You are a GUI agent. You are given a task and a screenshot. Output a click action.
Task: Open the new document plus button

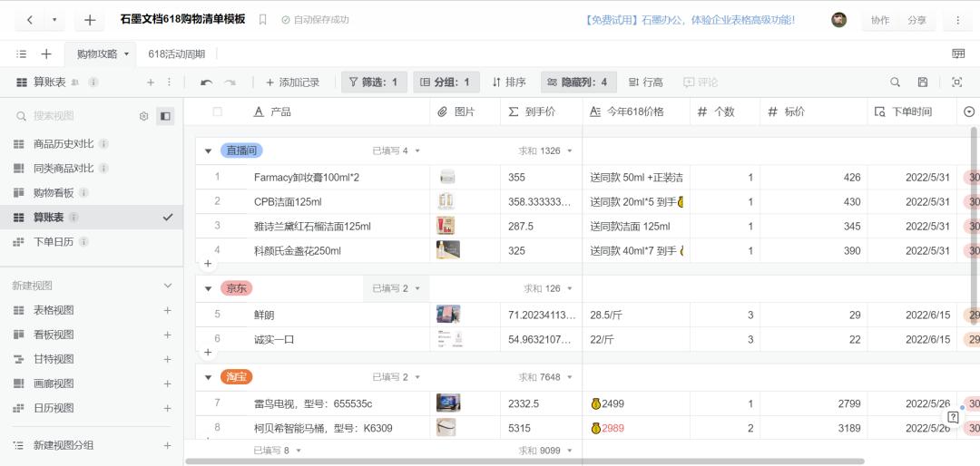[x=89, y=20]
